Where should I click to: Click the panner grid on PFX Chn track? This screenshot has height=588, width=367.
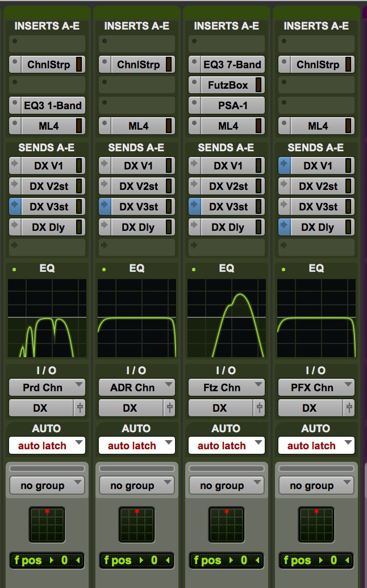pos(316,524)
